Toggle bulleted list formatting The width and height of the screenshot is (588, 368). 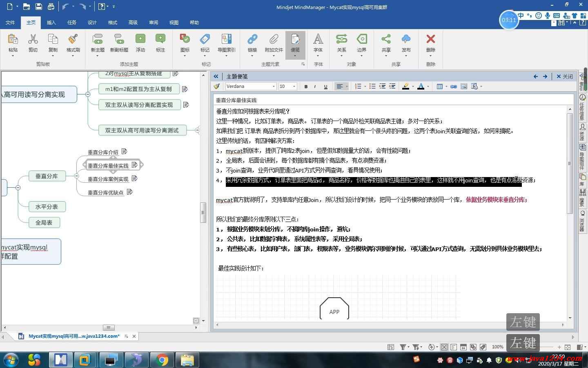point(372,86)
